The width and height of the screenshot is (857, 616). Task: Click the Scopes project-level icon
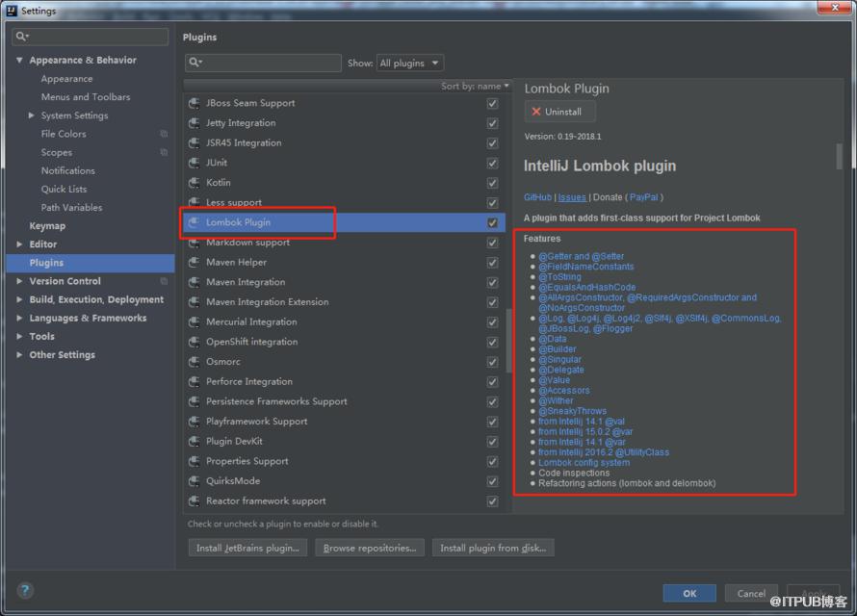[164, 152]
